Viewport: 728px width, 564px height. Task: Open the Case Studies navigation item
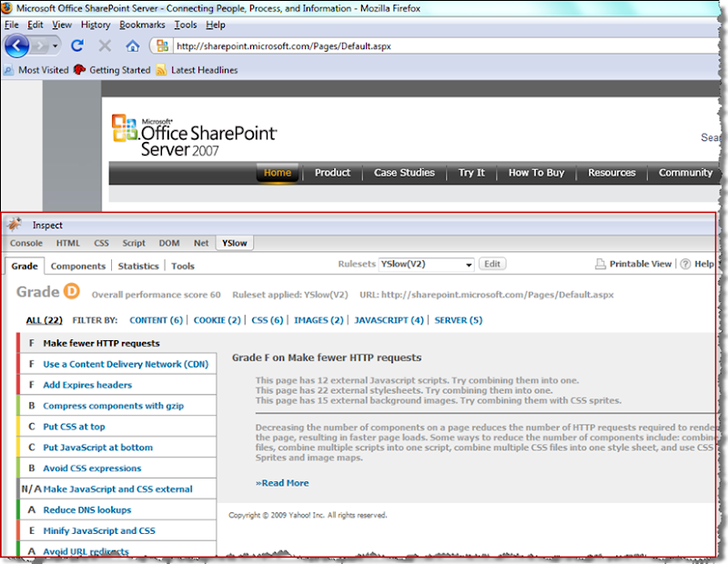[x=404, y=173]
